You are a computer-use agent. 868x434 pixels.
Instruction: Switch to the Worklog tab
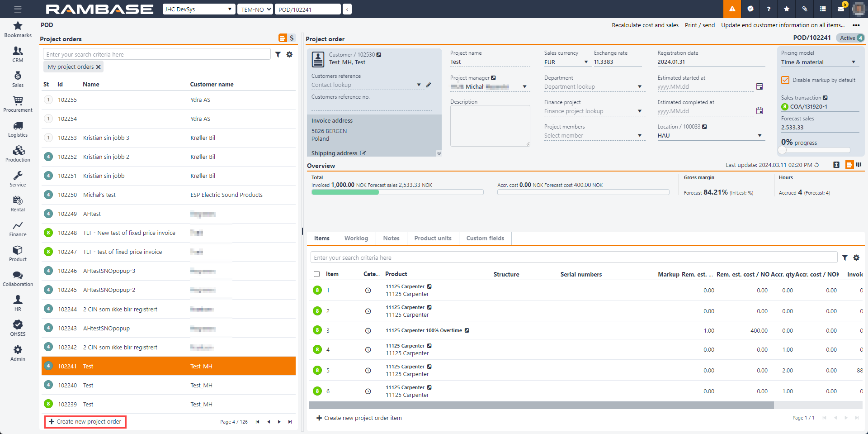click(356, 238)
